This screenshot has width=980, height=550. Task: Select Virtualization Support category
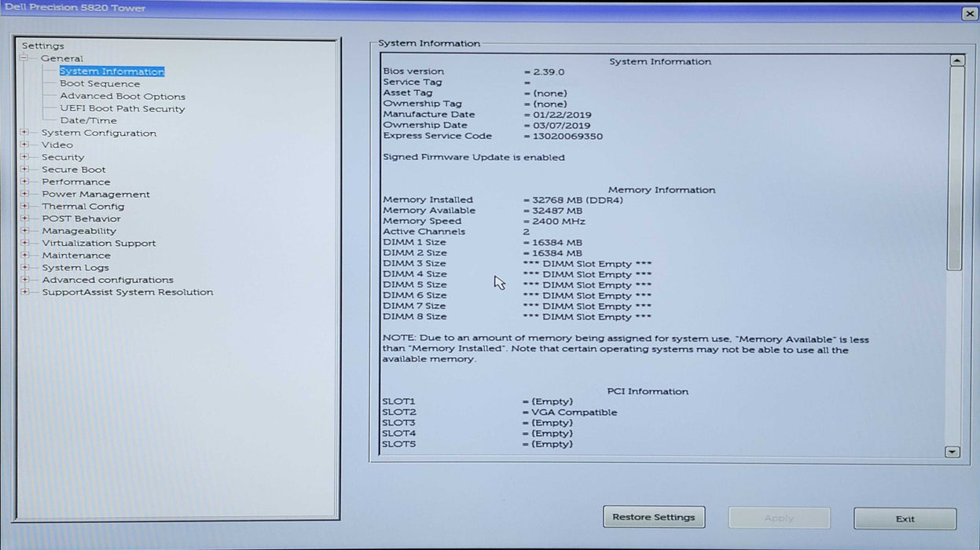click(98, 244)
